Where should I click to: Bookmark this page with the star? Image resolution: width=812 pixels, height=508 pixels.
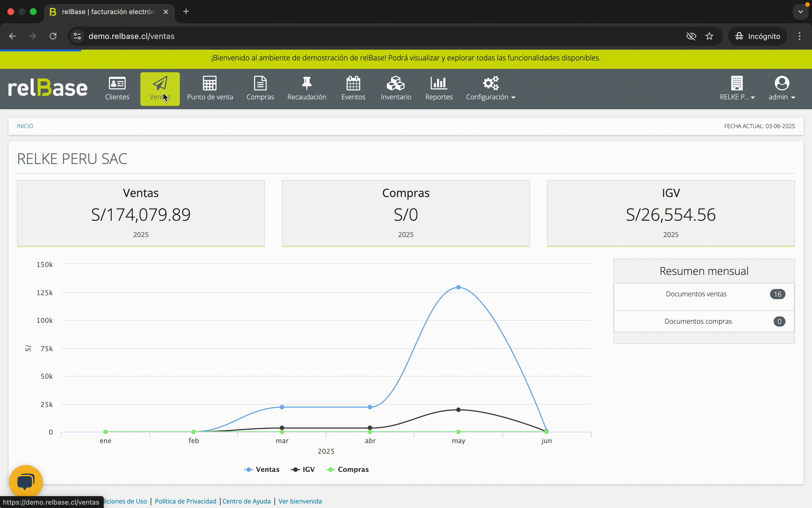(x=709, y=36)
